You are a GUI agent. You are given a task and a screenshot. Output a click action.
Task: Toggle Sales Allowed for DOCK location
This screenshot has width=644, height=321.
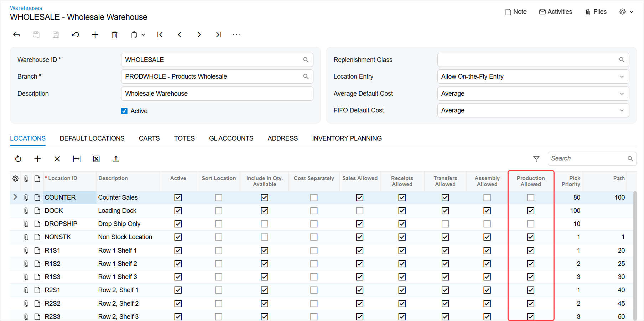point(360,211)
